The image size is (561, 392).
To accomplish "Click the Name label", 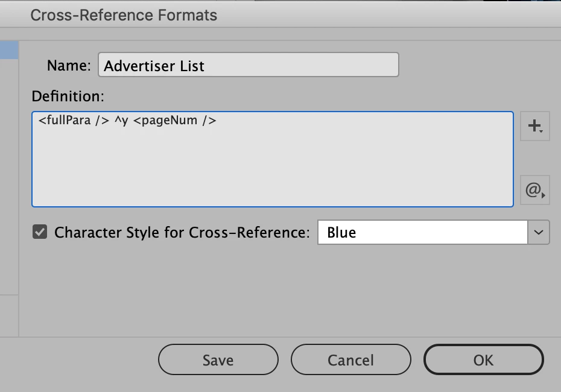I will click(x=68, y=65).
